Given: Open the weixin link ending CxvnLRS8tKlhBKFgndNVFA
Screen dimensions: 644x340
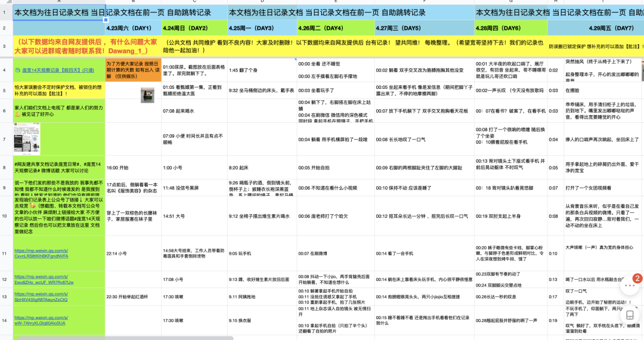Looking at the screenshot, I should click(x=41, y=254).
